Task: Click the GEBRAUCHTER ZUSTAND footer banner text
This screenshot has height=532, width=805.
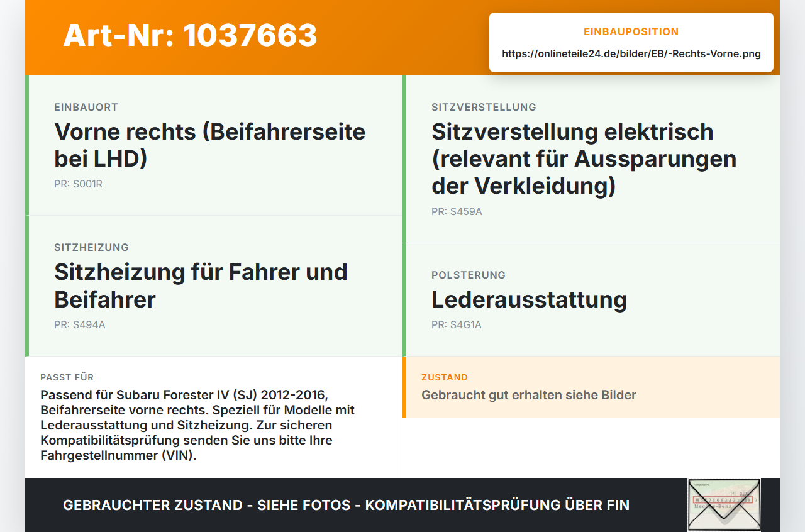Action: [346, 505]
